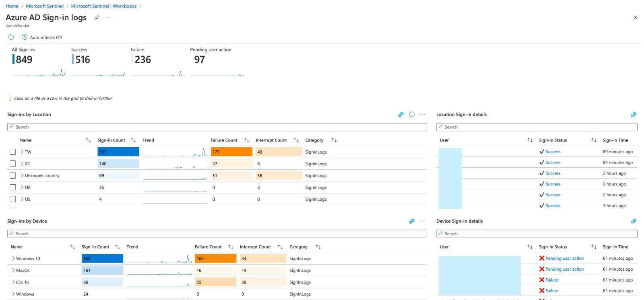The width and height of the screenshot is (644, 300).
Task: Select the Success 516 tile
Action: click(98, 62)
